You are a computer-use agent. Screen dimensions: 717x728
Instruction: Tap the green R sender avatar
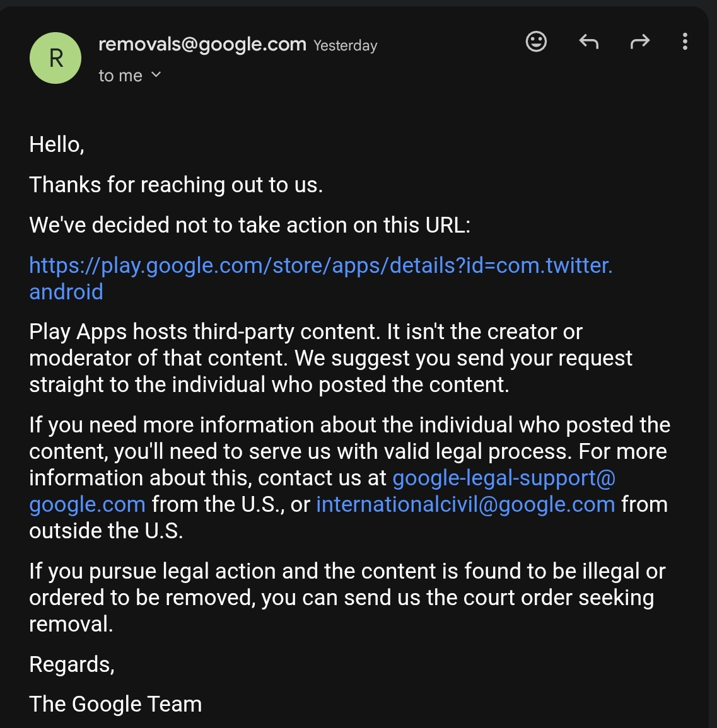pos(55,58)
